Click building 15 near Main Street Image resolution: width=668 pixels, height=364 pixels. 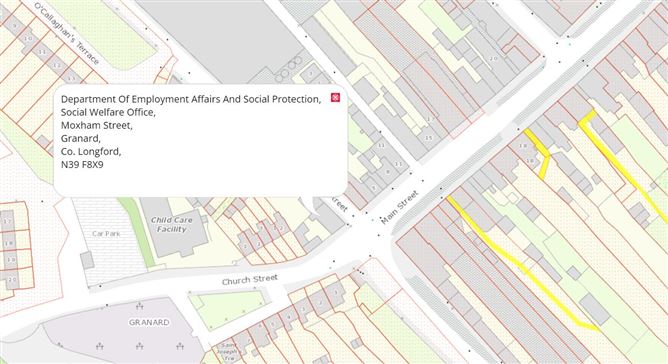[x=429, y=138]
